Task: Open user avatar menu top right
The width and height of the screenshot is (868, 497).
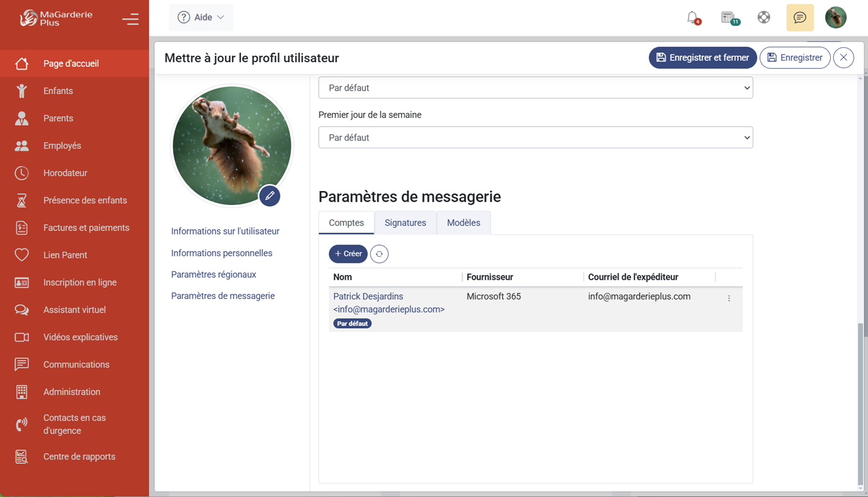Action: point(836,17)
